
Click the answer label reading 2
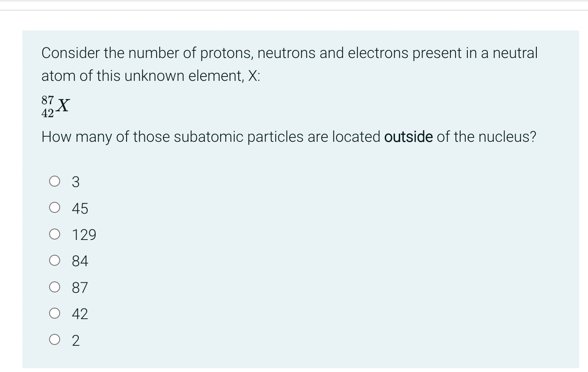[x=75, y=340]
